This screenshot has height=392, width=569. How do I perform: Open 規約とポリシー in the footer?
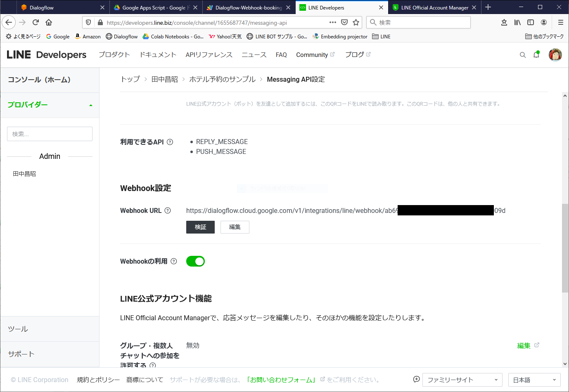click(x=98, y=380)
